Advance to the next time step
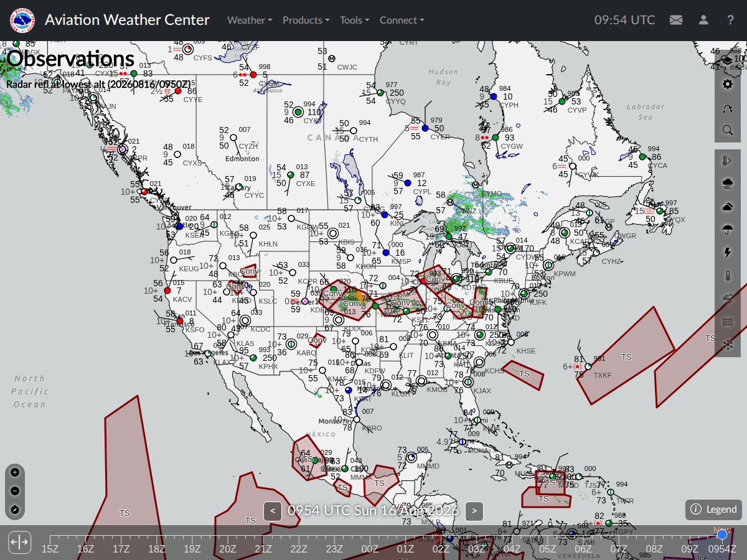The width and height of the screenshot is (747, 560). (x=474, y=511)
